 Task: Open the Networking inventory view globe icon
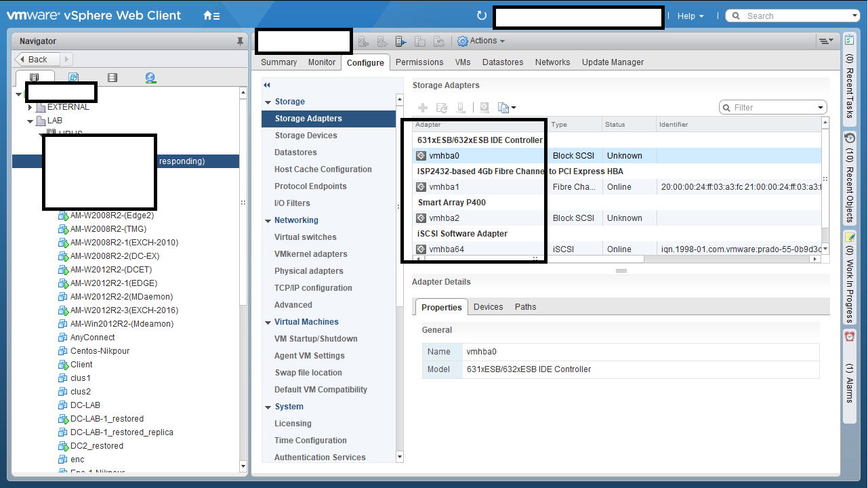(x=150, y=78)
